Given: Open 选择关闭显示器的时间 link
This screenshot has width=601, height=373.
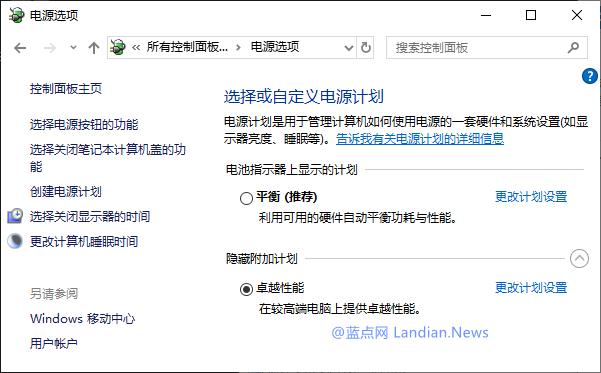Looking at the screenshot, I should tap(90, 217).
